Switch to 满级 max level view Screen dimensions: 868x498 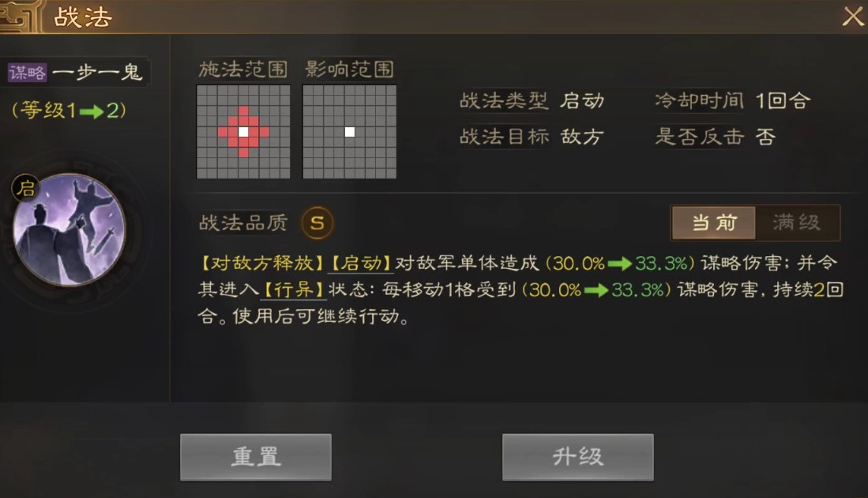point(797,223)
